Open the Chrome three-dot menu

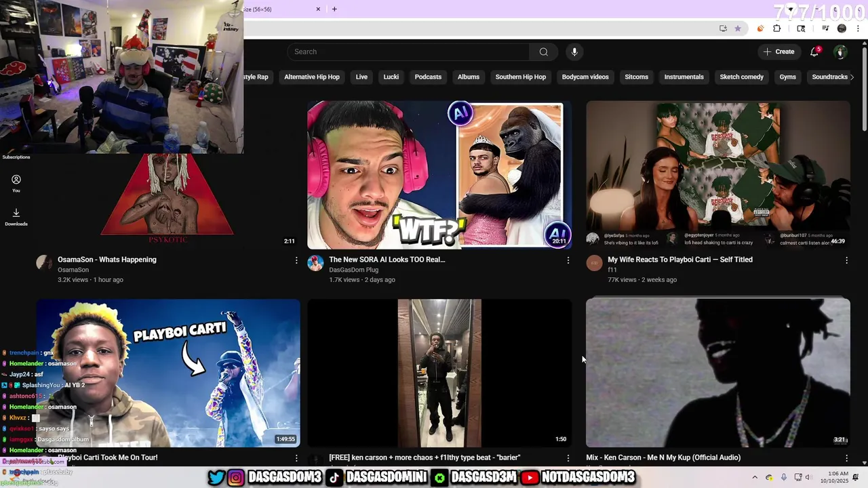859,28
